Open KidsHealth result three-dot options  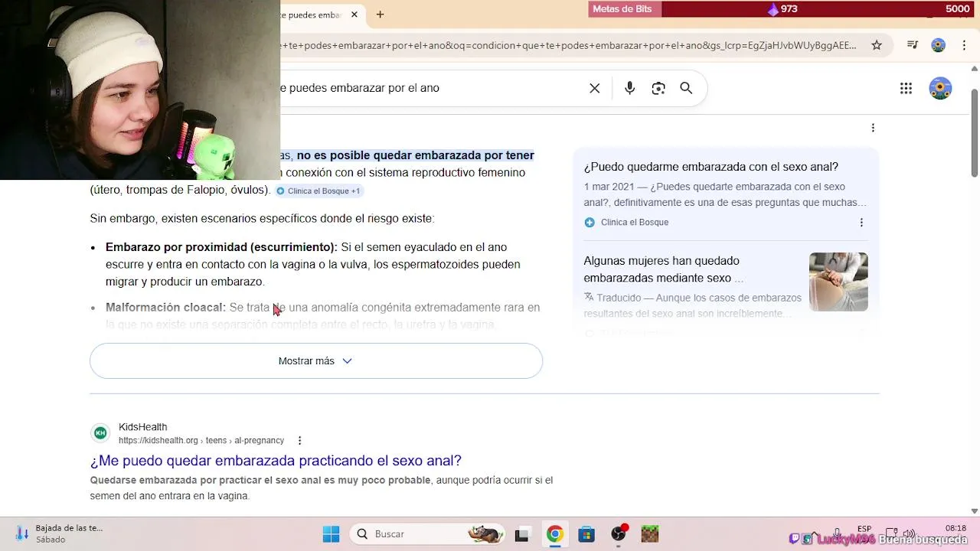(x=299, y=441)
